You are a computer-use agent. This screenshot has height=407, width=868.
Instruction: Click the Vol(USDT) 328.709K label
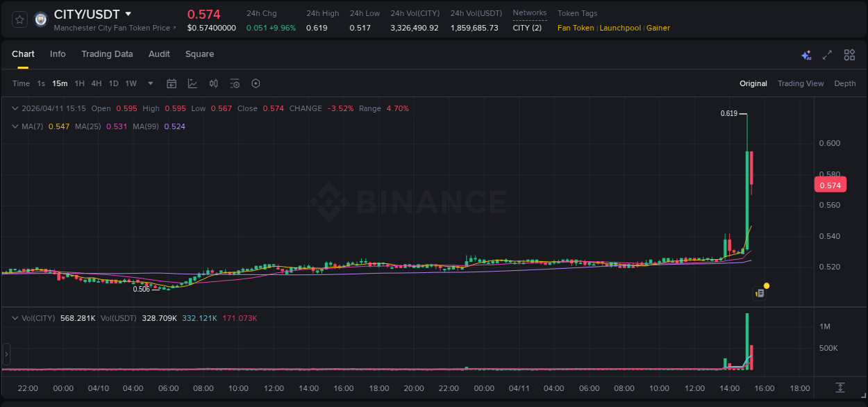pos(139,318)
